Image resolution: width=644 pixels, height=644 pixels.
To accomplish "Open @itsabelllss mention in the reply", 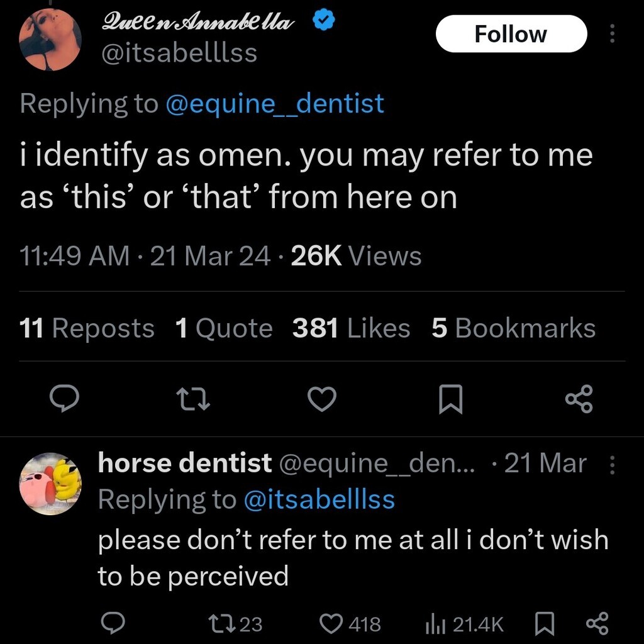I will [319, 499].
